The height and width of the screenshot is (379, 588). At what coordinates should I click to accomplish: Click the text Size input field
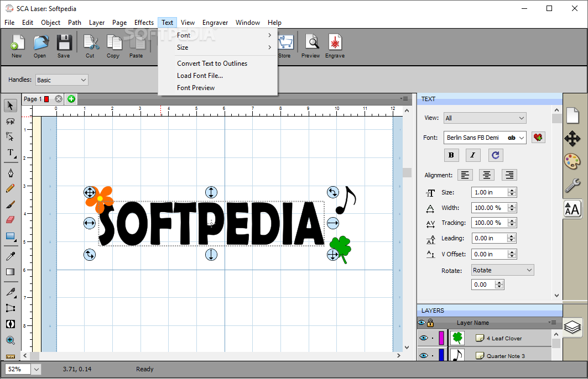pyautogui.click(x=490, y=192)
